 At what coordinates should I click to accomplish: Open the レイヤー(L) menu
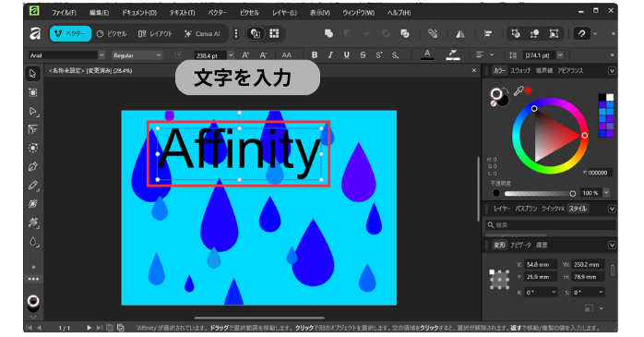click(284, 13)
